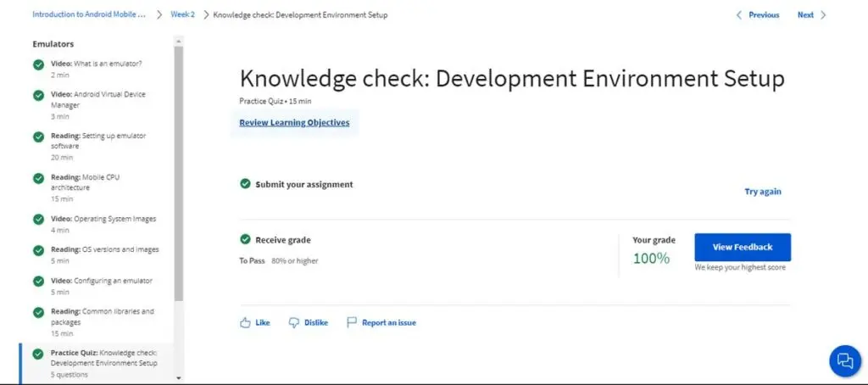
Task: Click the Knowledge check page title
Action: click(512, 79)
